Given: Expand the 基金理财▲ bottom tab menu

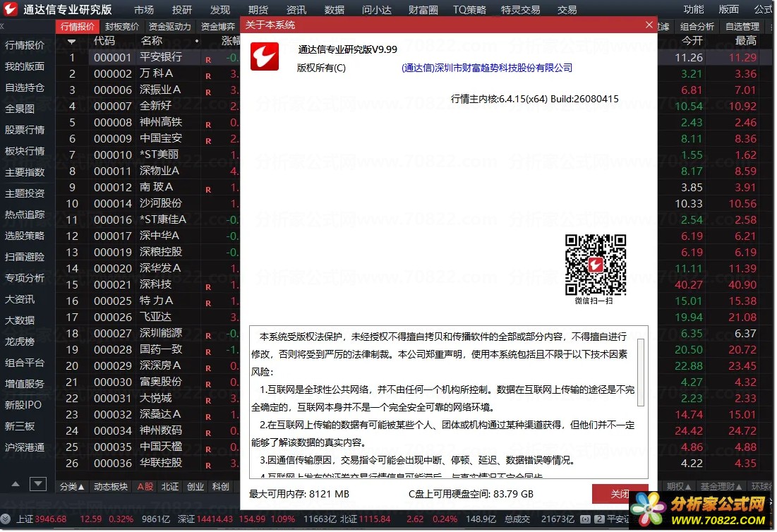Looking at the screenshot, I should (721, 487).
